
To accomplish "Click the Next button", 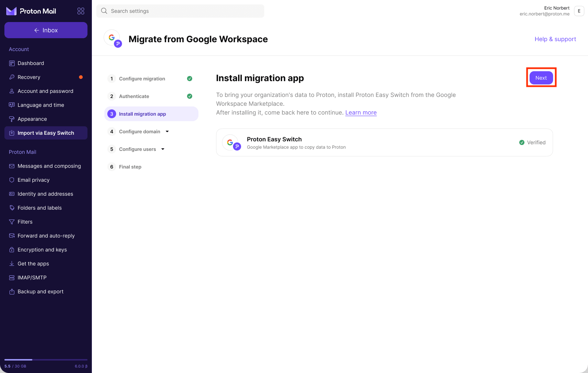I will (541, 78).
